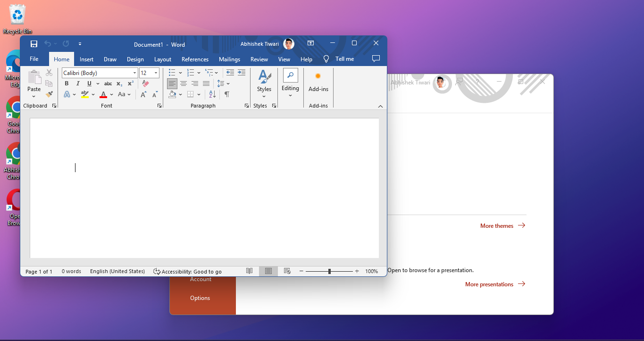
Task: Apply bulleted list formatting
Action: (172, 73)
